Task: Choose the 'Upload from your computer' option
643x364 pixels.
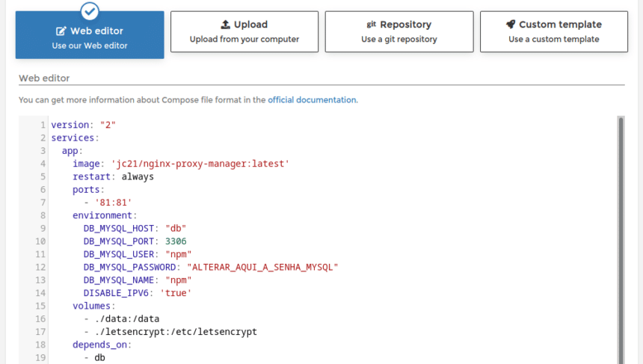Action: coord(244,39)
